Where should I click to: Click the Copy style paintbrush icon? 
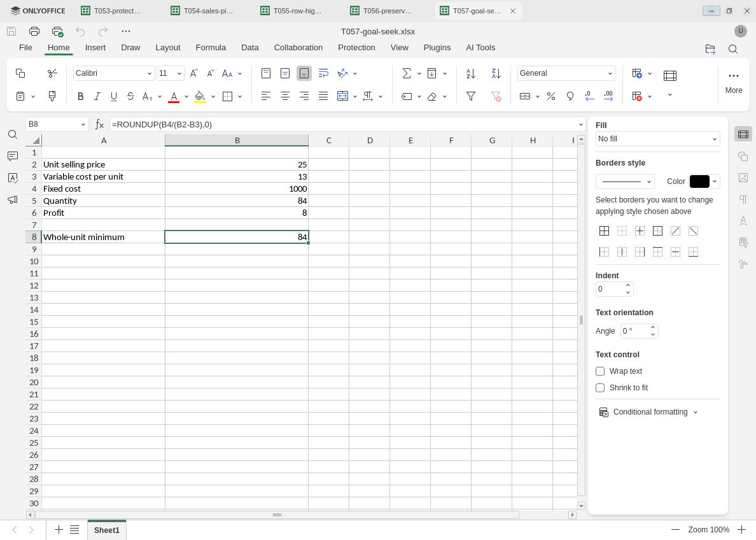[52, 97]
